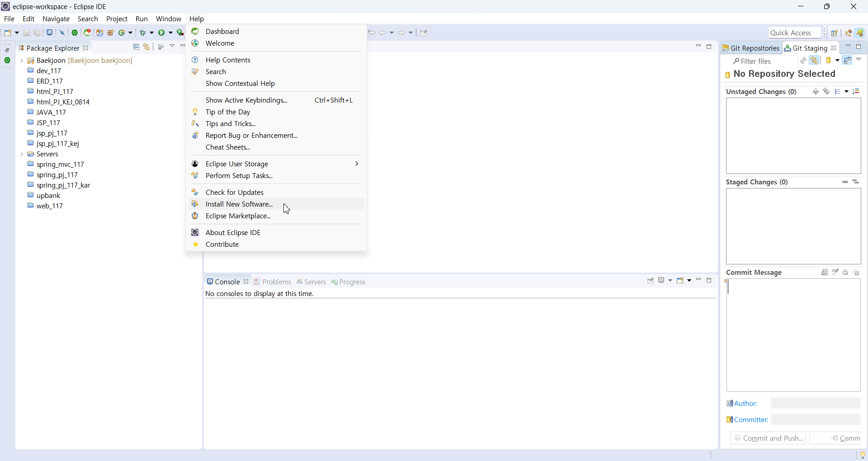Click the Author field in Git Staging

click(x=816, y=403)
